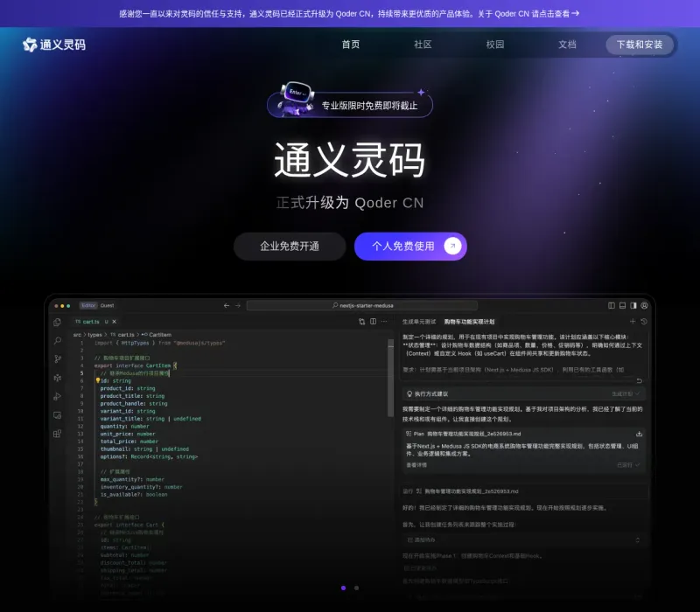Click the editor vertical scrollbar
The width and height of the screenshot is (700, 612).
390,379
